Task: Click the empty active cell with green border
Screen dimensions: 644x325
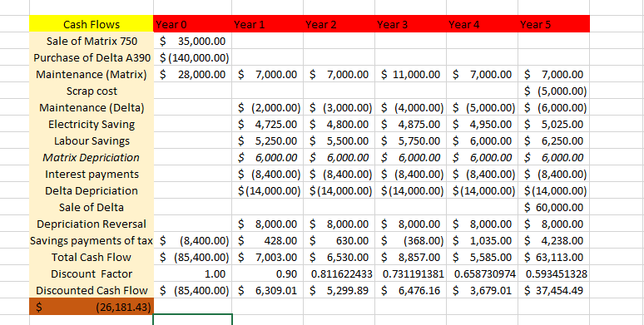Action: pyautogui.click(x=193, y=320)
